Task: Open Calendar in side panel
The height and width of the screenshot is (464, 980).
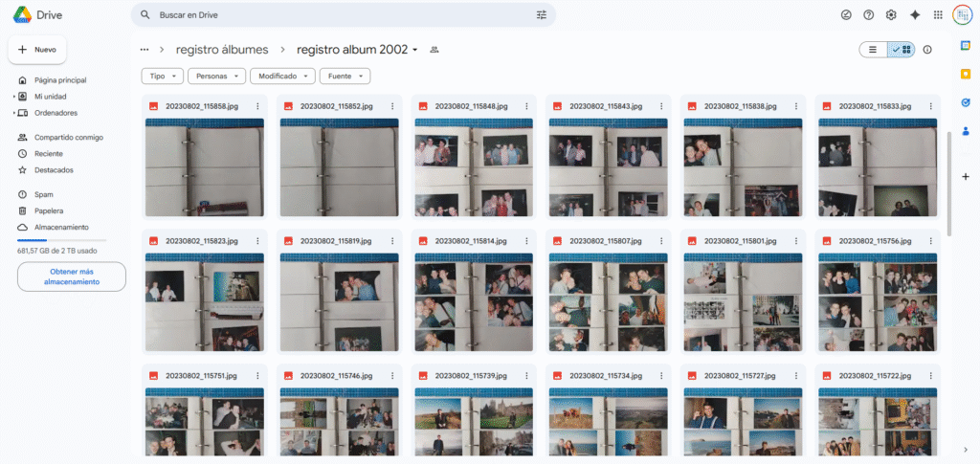Action: coord(966,46)
